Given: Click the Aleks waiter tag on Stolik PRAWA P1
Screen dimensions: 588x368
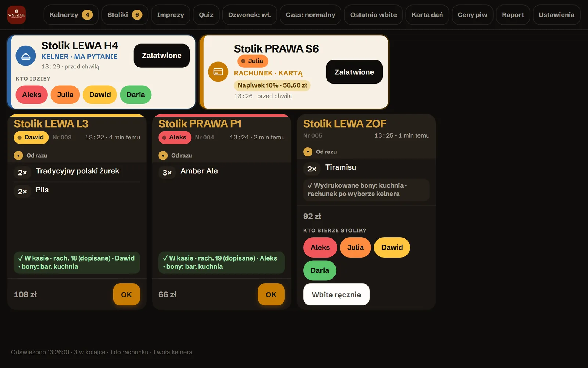Looking at the screenshot, I should pyautogui.click(x=175, y=137).
